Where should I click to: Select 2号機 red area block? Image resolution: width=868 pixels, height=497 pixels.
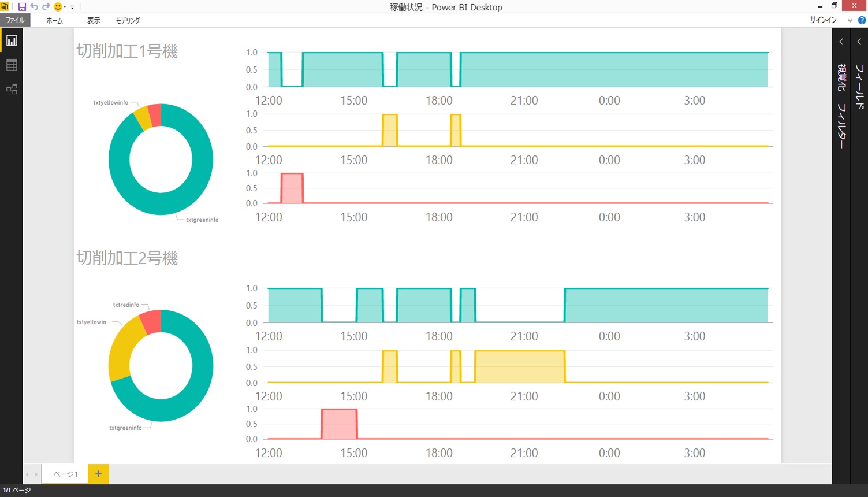339,424
